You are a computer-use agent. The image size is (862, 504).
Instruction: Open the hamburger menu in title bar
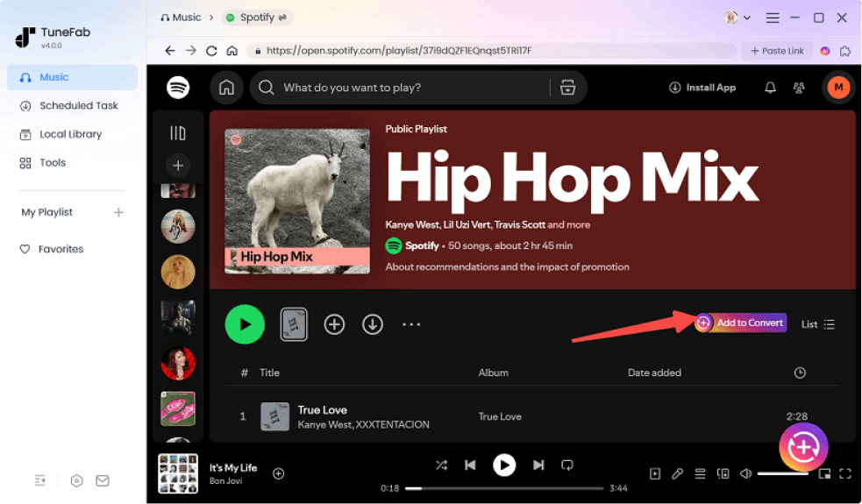pyautogui.click(x=773, y=18)
